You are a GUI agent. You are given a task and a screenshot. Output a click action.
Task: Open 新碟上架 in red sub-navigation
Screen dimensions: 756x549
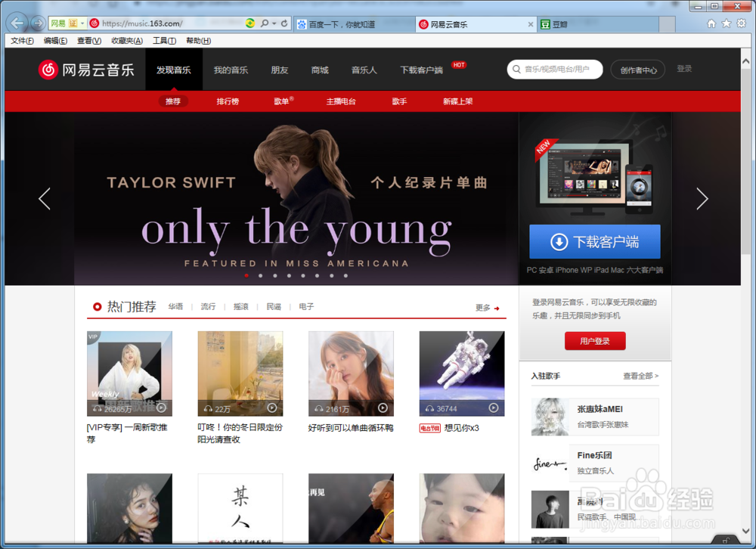click(457, 101)
